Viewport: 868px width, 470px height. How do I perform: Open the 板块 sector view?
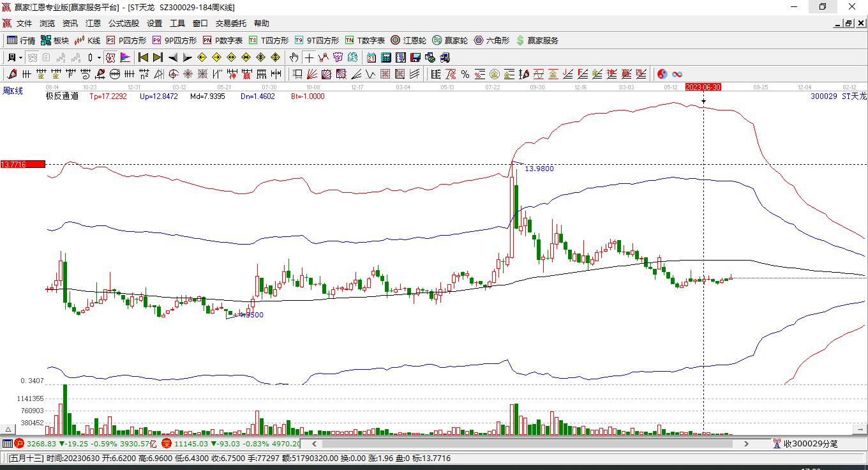pos(54,40)
